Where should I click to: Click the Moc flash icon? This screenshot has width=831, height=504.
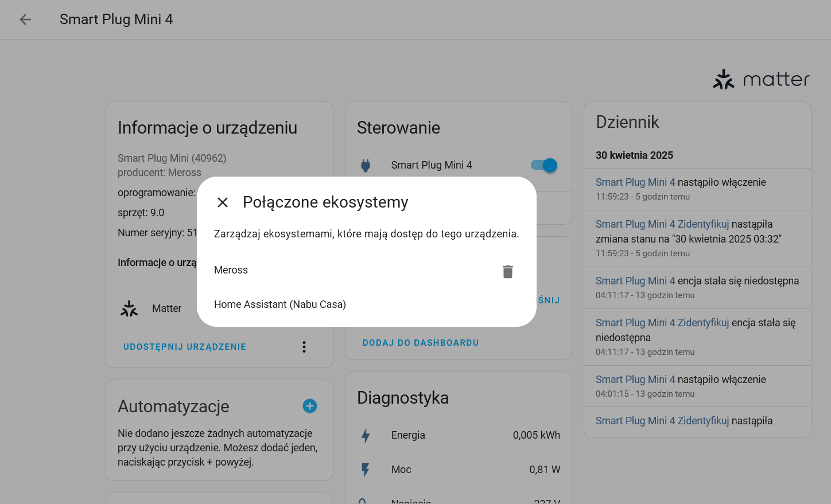click(366, 470)
